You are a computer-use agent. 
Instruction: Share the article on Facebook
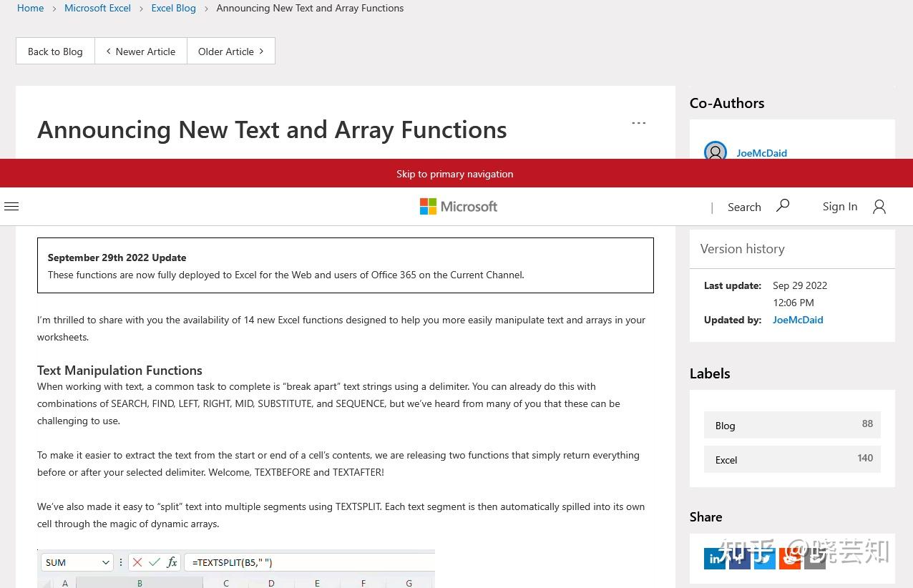740,559
